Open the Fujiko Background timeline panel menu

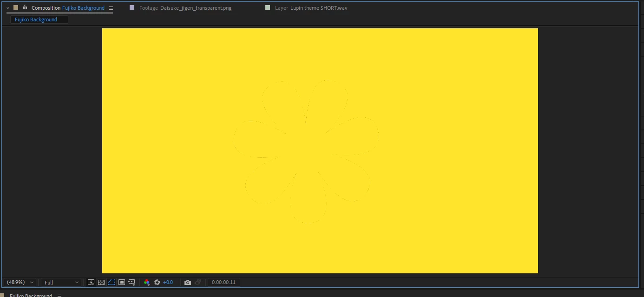(x=59, y=295)
